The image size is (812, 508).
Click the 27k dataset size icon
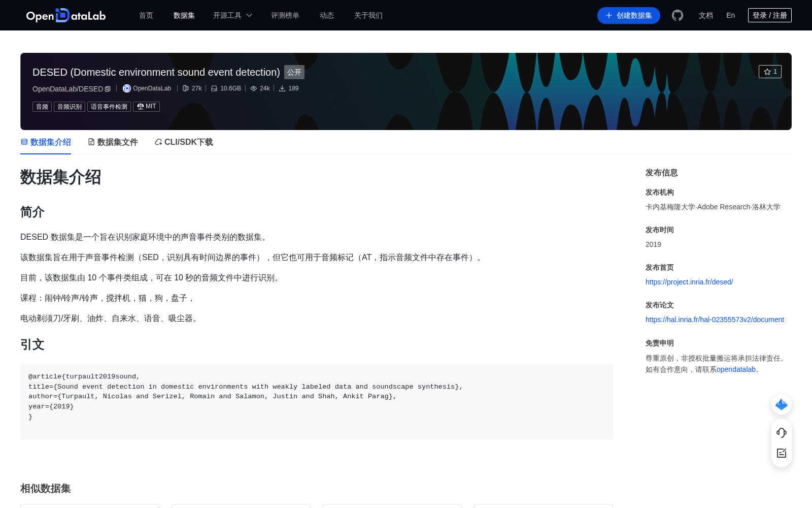pos(186,88)
